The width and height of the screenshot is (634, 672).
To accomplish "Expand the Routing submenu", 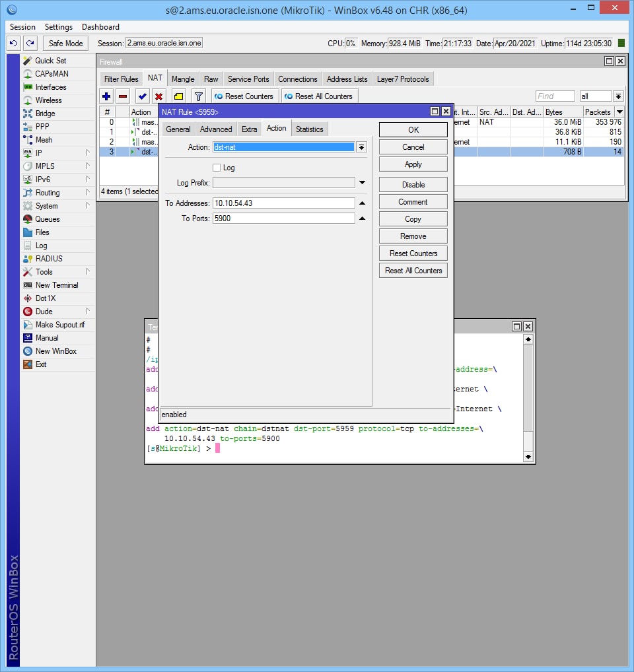I will [88, 193].
